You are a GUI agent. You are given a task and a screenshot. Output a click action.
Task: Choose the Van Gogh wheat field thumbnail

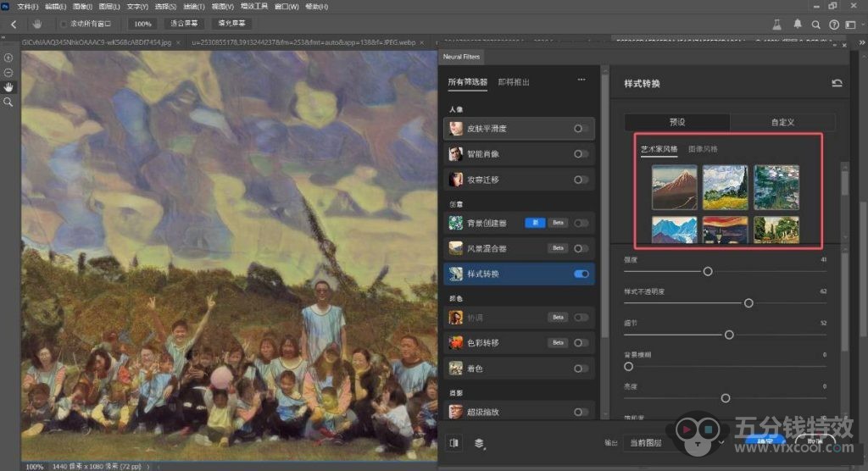[x=726, y=187]
